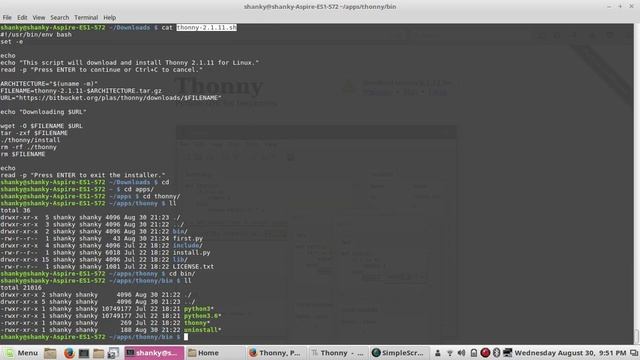640x360 pixels.
Task: Click the 'include/' directory listing
Action: point(188,245)
